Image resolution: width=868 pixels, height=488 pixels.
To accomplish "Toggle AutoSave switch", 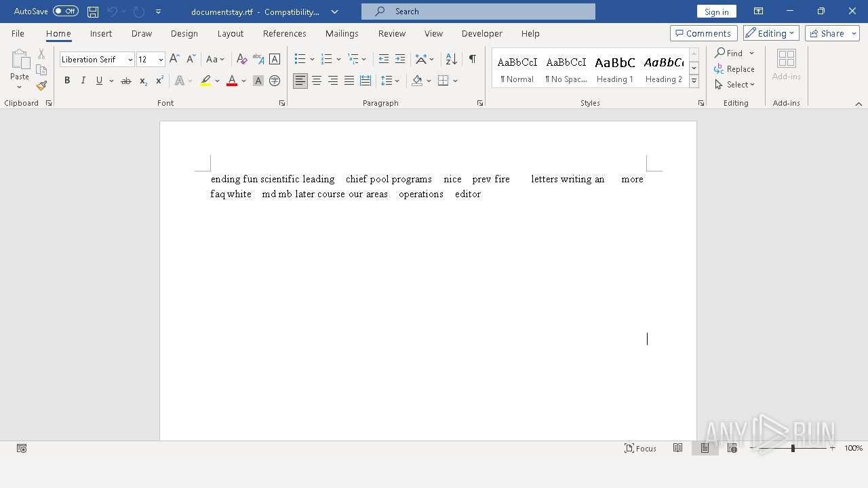I will (66, 12).
